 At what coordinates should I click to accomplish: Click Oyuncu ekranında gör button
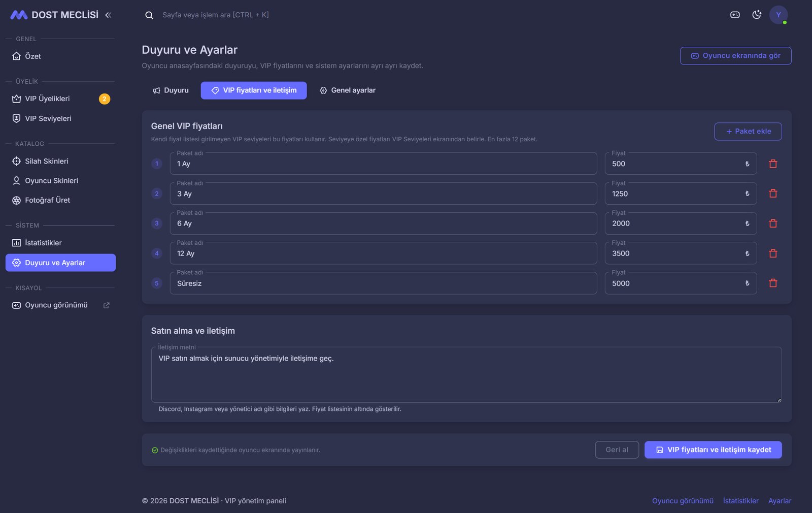click(x=735, y=56)
